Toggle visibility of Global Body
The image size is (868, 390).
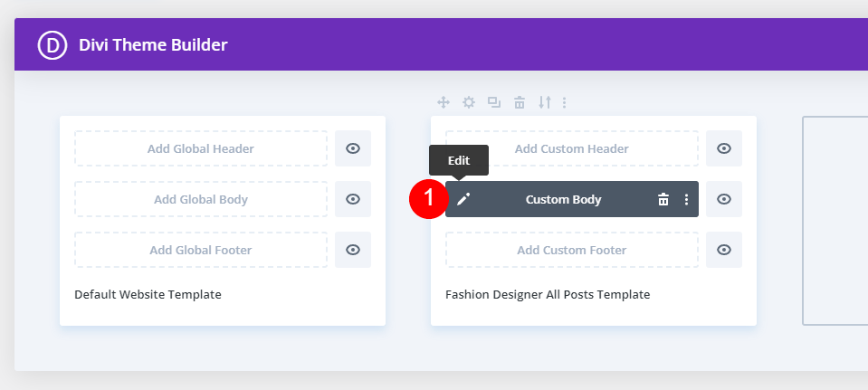[x=353, y=199]
